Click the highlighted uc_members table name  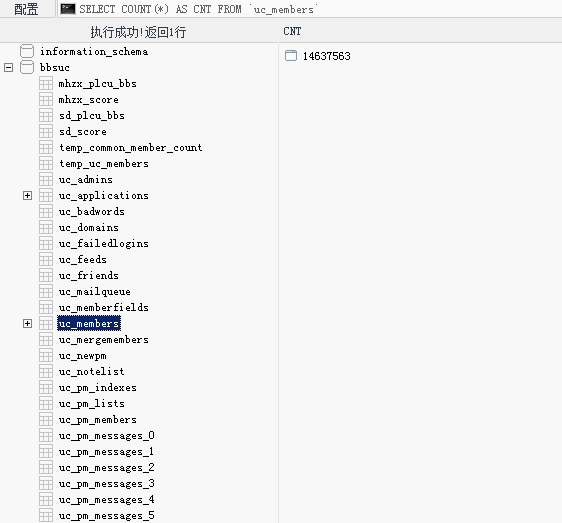tap(89, 323)
